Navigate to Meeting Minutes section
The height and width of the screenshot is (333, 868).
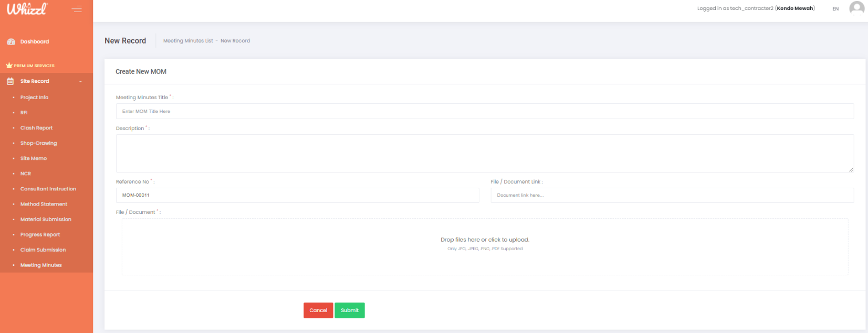(x=41, y=265)
